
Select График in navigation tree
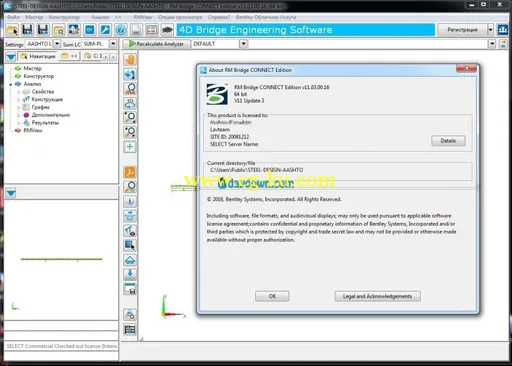pos(40,107)
